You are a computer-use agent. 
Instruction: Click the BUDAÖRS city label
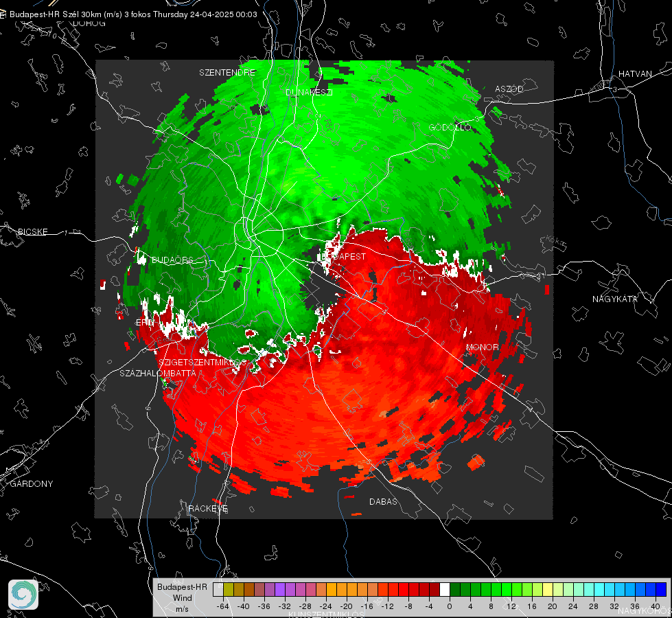coord(172,260)
